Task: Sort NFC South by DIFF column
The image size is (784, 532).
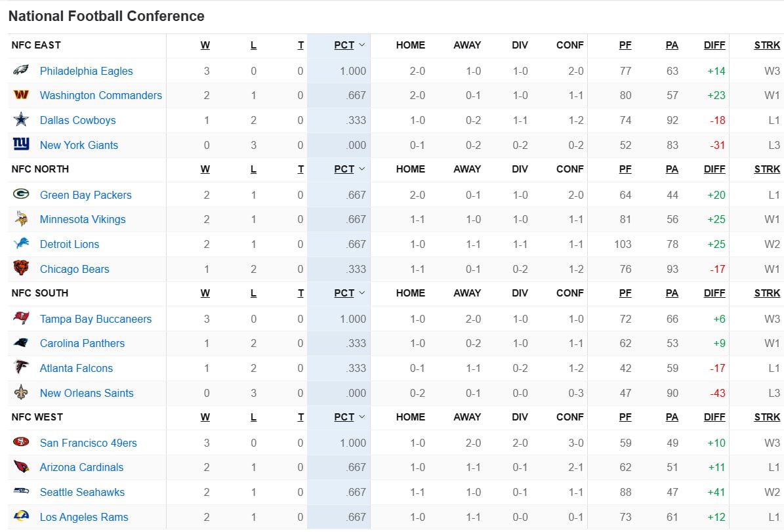Action: [714, 293]
